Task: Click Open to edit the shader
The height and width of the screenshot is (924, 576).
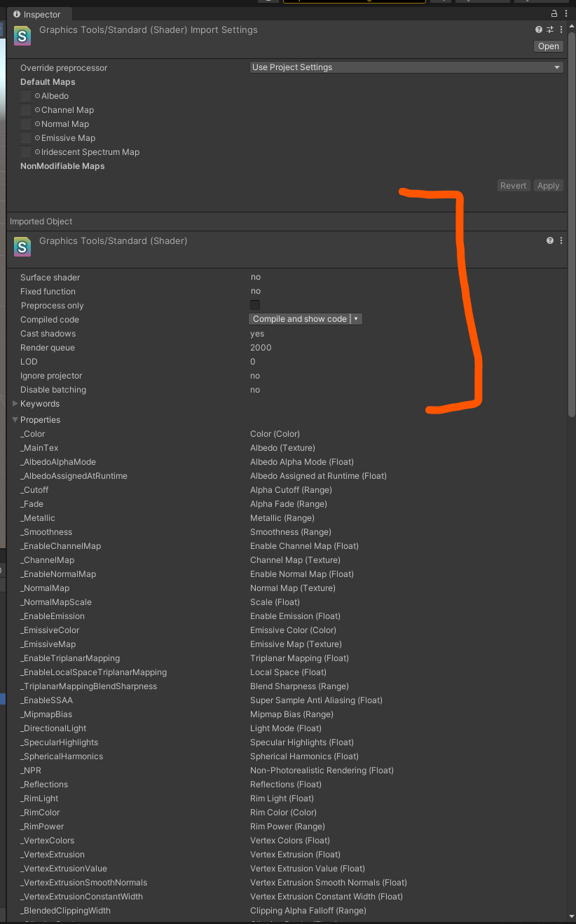Action: pos(548,46)
